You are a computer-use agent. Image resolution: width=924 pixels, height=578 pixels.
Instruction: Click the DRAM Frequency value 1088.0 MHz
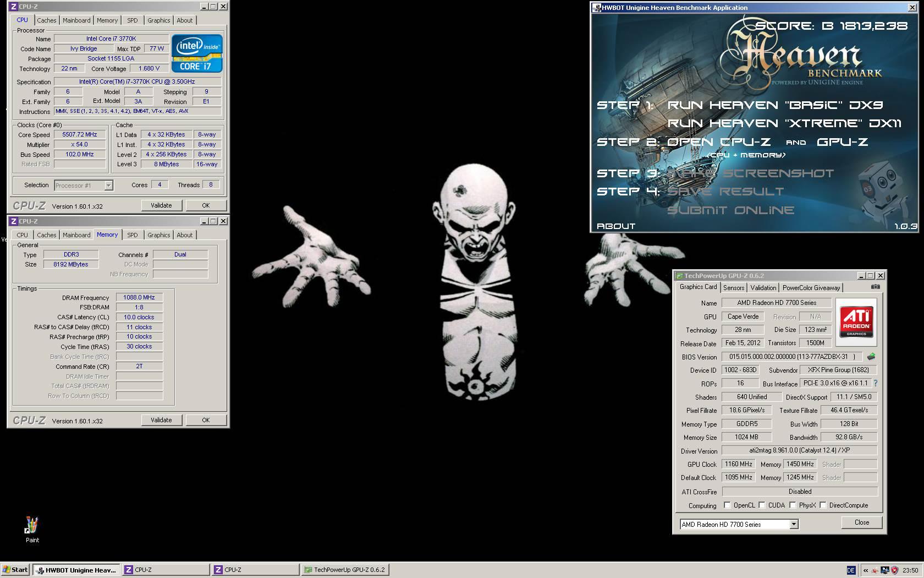[139, 297]
